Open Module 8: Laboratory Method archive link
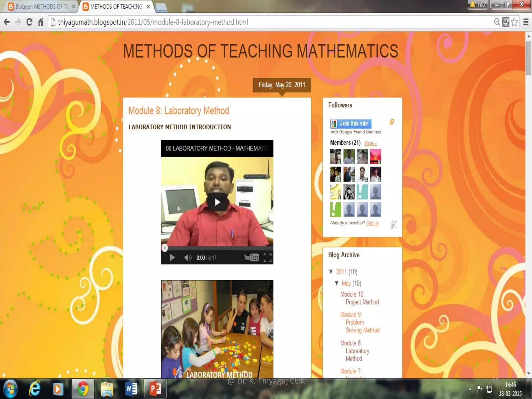 355,351
